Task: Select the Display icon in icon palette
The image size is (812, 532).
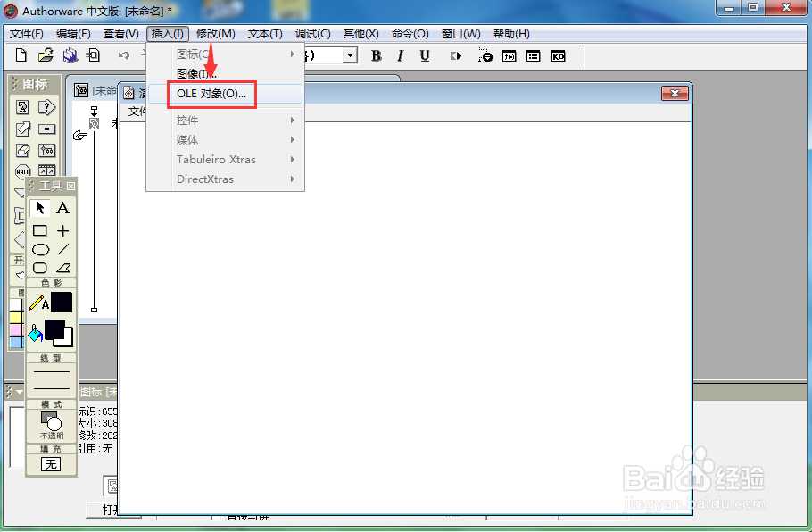Action: pos(23,107)
